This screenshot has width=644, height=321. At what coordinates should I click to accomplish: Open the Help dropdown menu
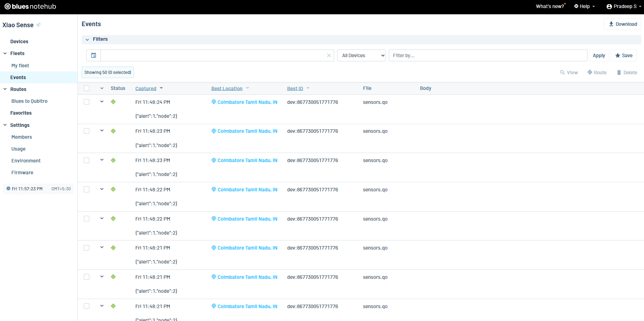[585, 7]
